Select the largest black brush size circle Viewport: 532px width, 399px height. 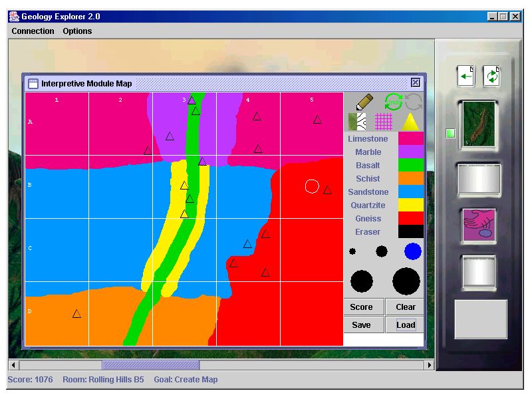coord(406,281)
